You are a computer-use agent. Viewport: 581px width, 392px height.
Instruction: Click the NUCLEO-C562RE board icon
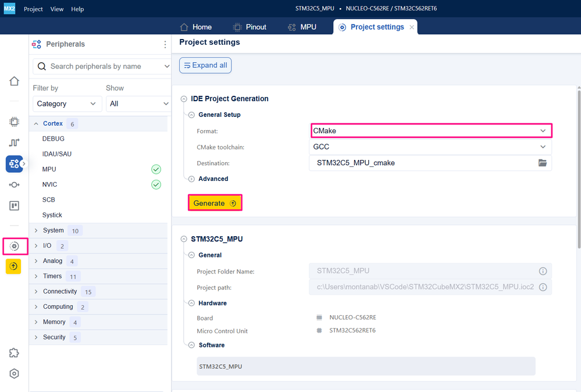319,318
